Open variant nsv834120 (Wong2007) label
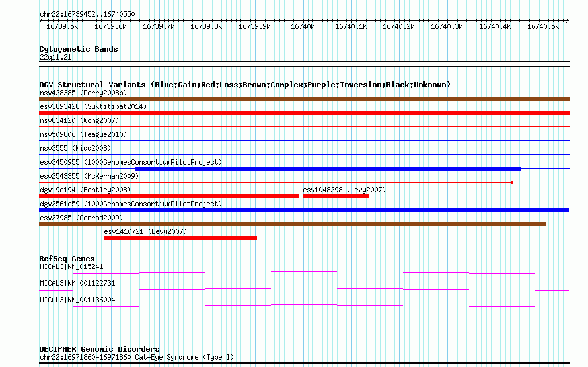This screenshot has width=588, height=367. (79, 120)
